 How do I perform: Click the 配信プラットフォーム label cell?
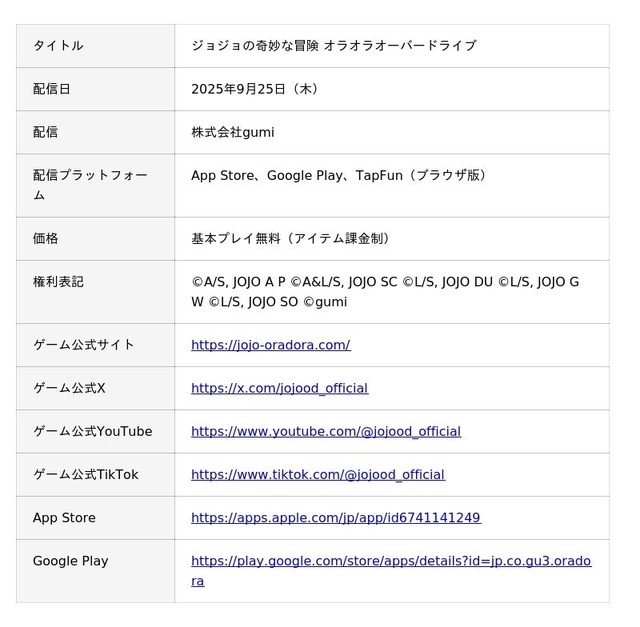click(x=96, y=186)
